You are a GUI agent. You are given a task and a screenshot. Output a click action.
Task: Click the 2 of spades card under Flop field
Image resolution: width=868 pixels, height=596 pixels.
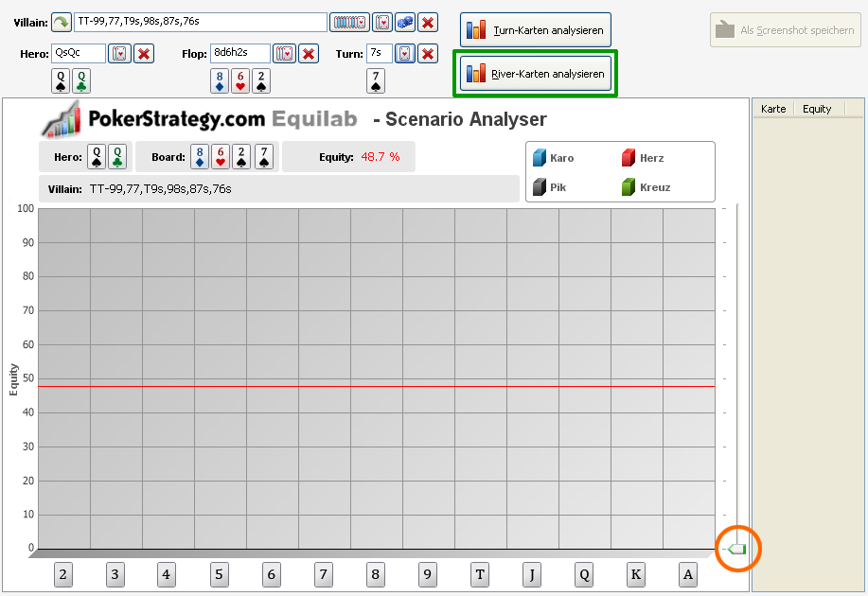click(x=261, y=80)
